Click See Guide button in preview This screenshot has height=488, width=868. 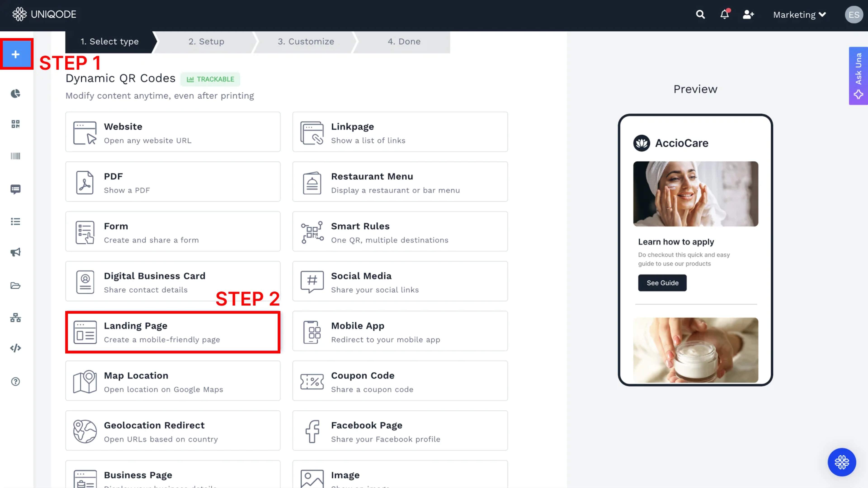(662, 283)
